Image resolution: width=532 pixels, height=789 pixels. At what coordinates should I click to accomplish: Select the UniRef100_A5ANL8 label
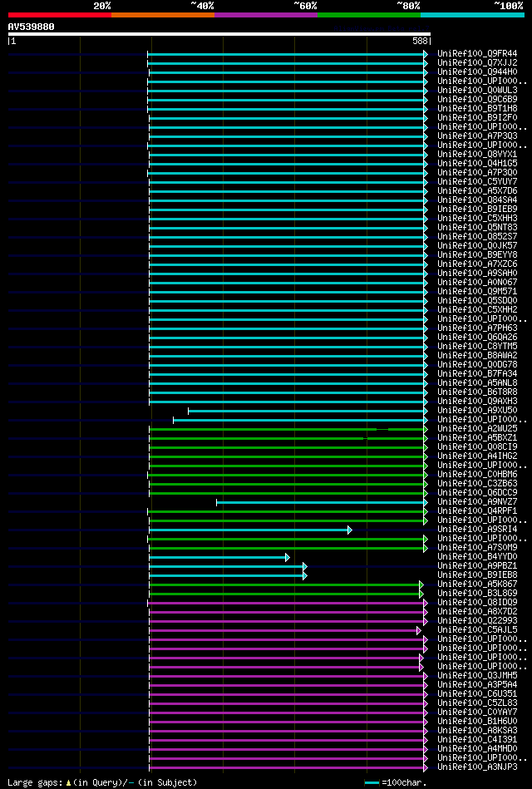coord(477,383)
